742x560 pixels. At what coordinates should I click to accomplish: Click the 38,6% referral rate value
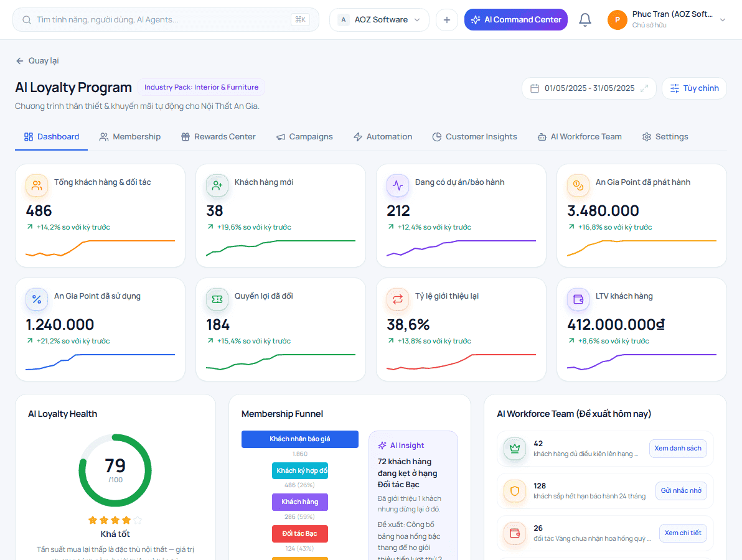408,325
